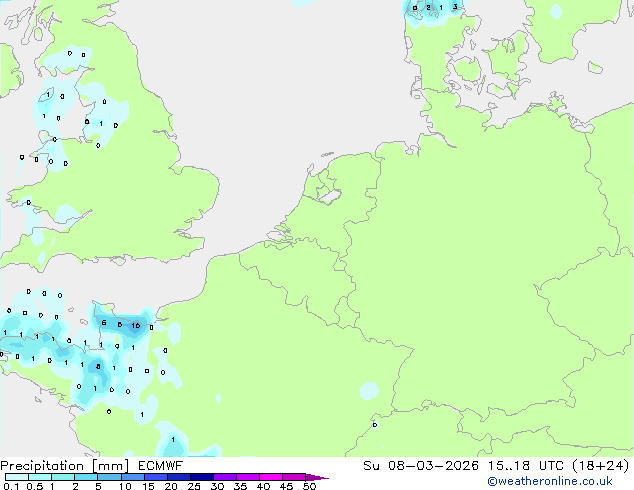This screenshot has width=634, height=490.
Task: Click the '25' legend scale value
Action: click(x=194, y=486)
